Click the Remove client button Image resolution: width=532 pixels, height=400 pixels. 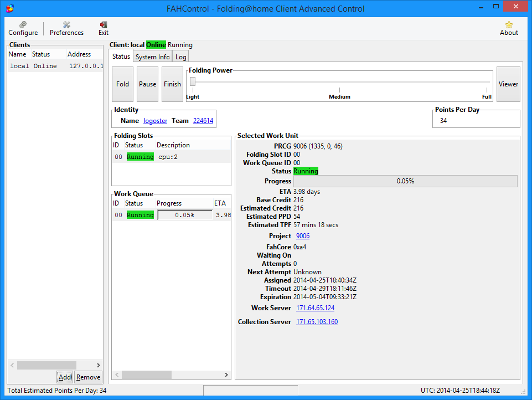(88, 377)
